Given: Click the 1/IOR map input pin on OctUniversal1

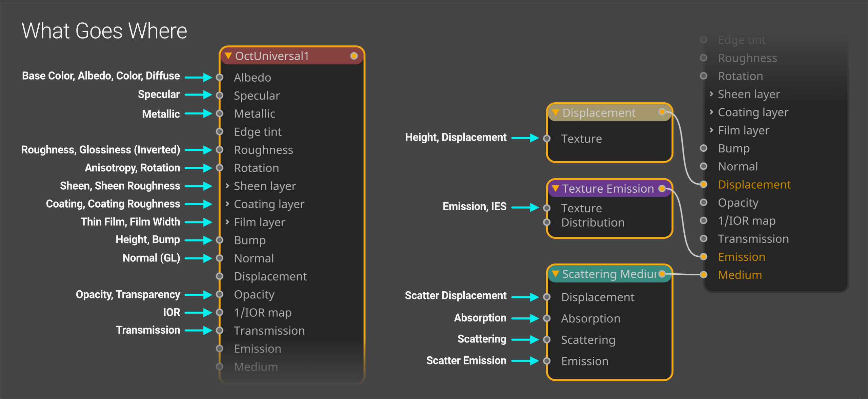Looking at the screenshot, I should (x=220, y=312).
